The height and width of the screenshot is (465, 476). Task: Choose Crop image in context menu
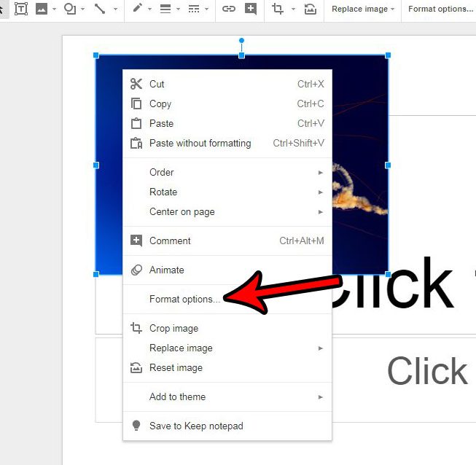coord(227,329)
